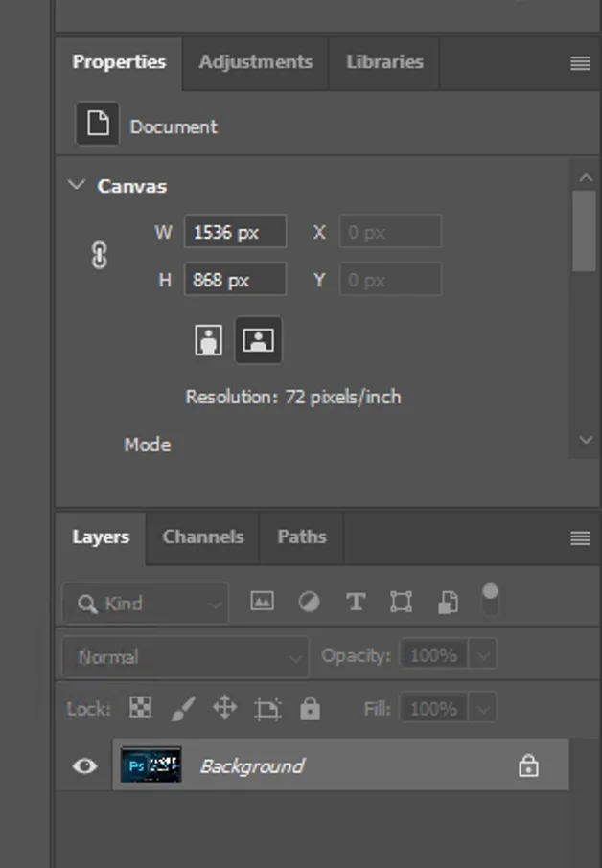Open the Opacity slider
The image size is (602, 868).
(484, 655)
